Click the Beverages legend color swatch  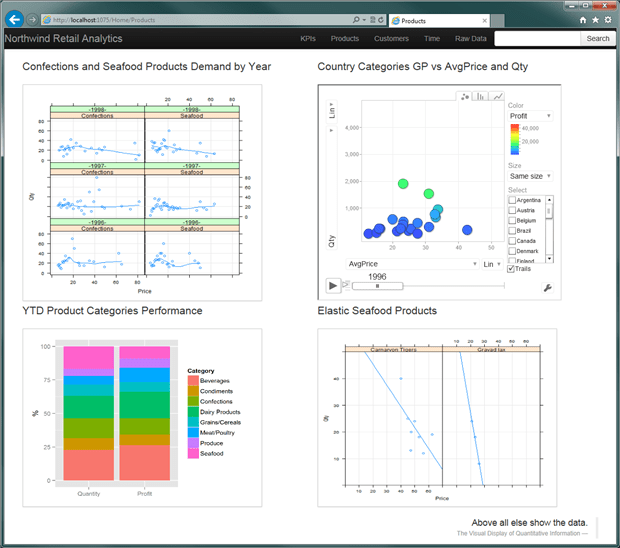tap(193, 381)
